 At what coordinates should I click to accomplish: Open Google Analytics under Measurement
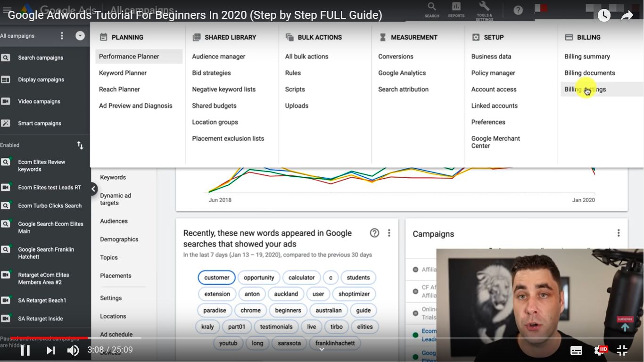(x=402, y=73)
